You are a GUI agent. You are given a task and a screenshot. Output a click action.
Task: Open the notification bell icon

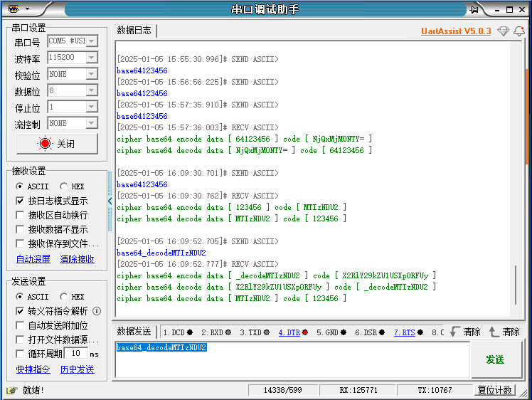519,31
